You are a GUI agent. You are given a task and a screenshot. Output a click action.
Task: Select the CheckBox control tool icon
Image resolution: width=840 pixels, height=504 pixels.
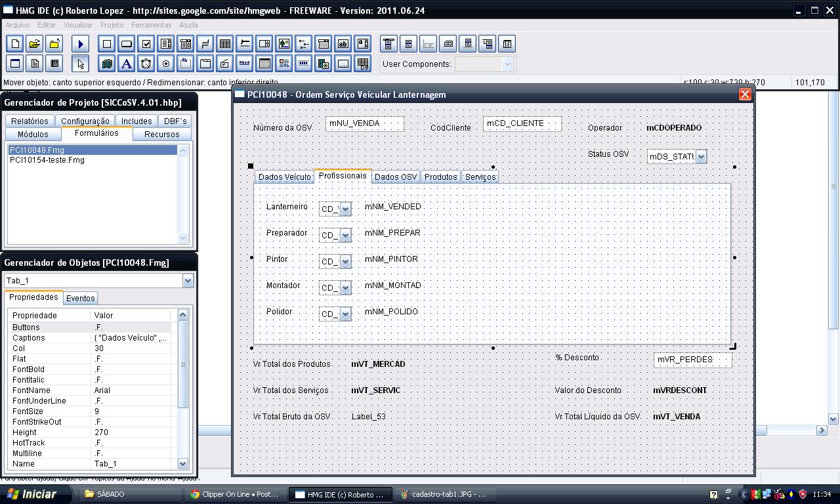coord(146,44)
